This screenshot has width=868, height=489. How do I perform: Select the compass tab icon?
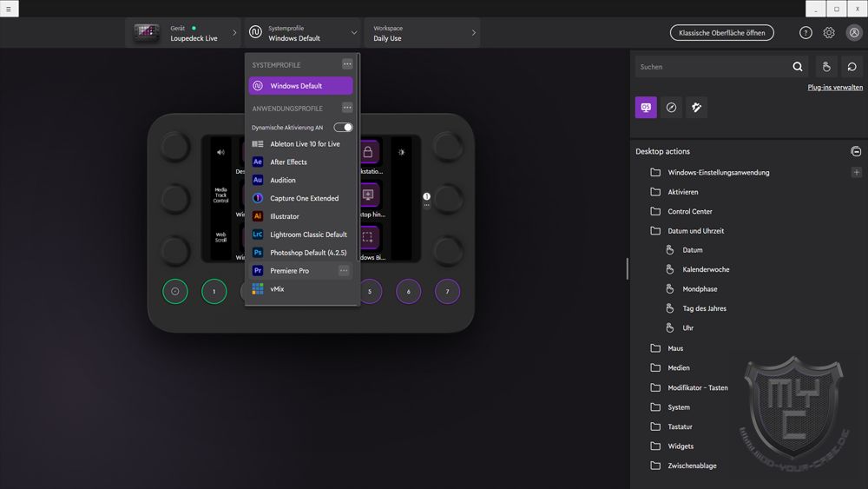click(x=671, y=108)
